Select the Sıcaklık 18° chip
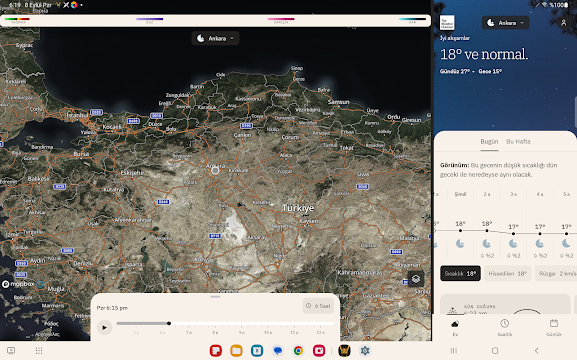 (x=460, y=273)
